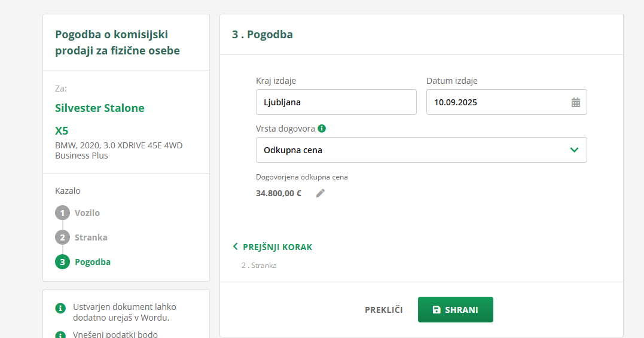
Task: Click the info icon next to Ustvarjen dokument
Action: tap(60, 308)
